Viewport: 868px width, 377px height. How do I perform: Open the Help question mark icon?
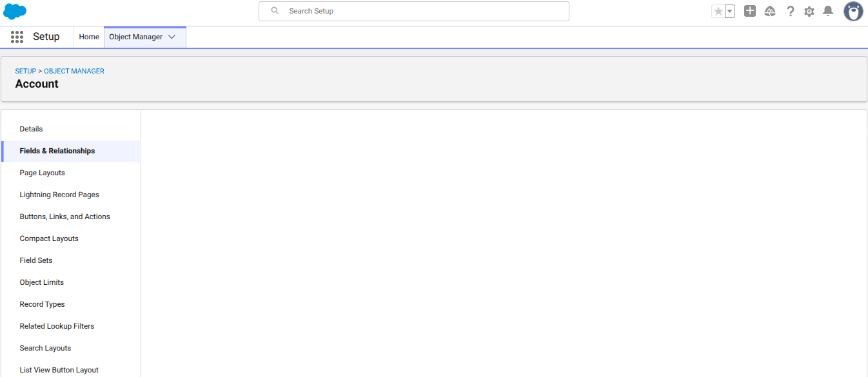coord(790,11)
